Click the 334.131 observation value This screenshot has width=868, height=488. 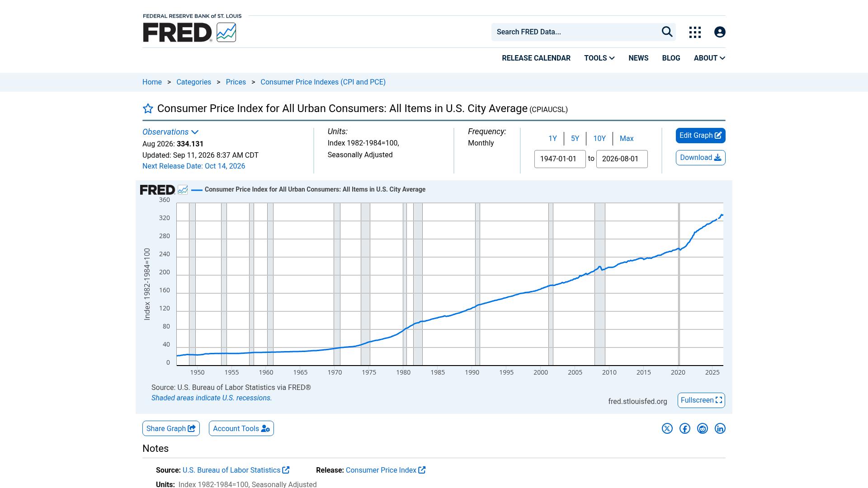tap(190, 144)
